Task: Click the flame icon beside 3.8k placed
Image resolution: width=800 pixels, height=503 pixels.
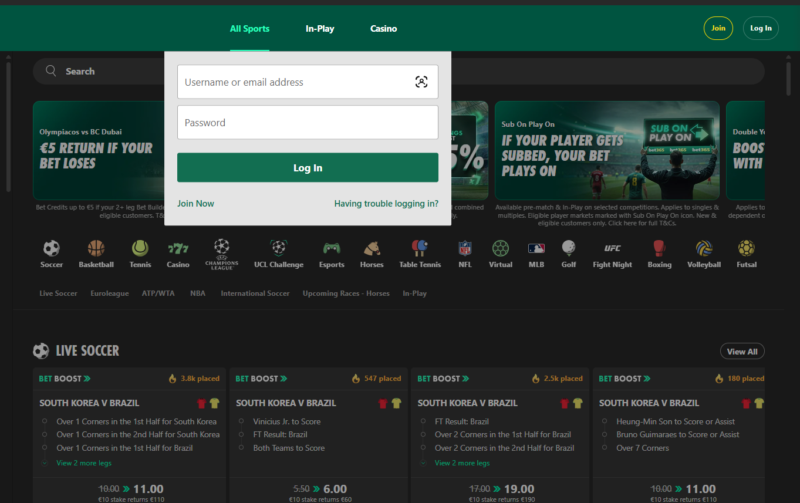Action: click(172, 379)
